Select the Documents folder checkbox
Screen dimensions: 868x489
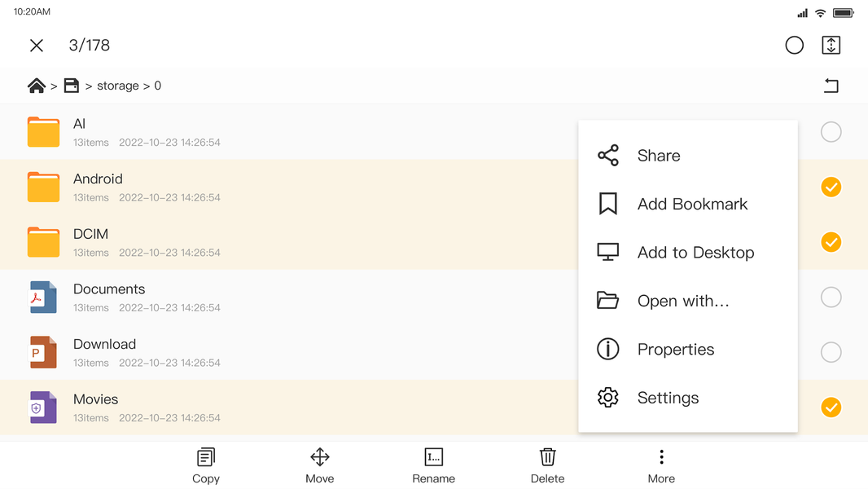tap(831, 297)
